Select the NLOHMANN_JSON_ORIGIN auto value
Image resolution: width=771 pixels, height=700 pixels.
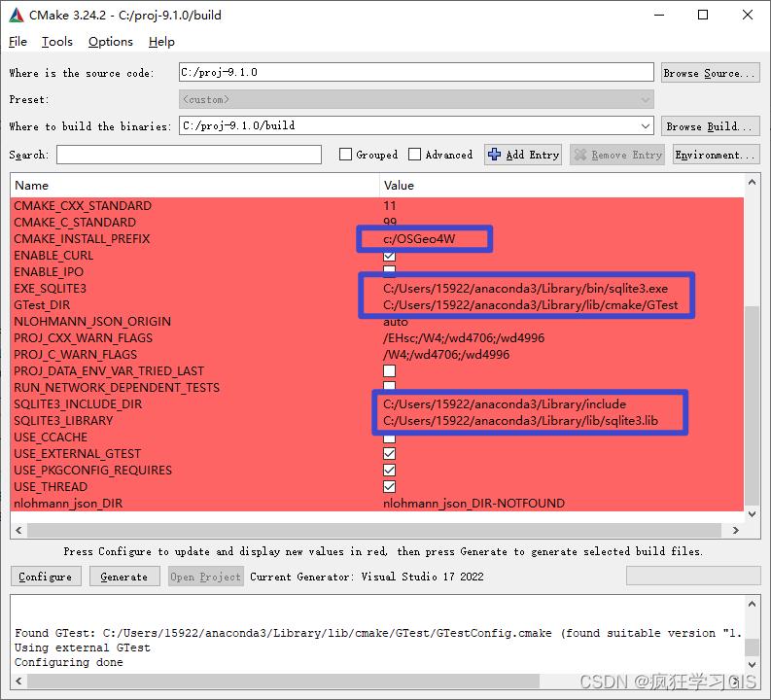[396, 322]
